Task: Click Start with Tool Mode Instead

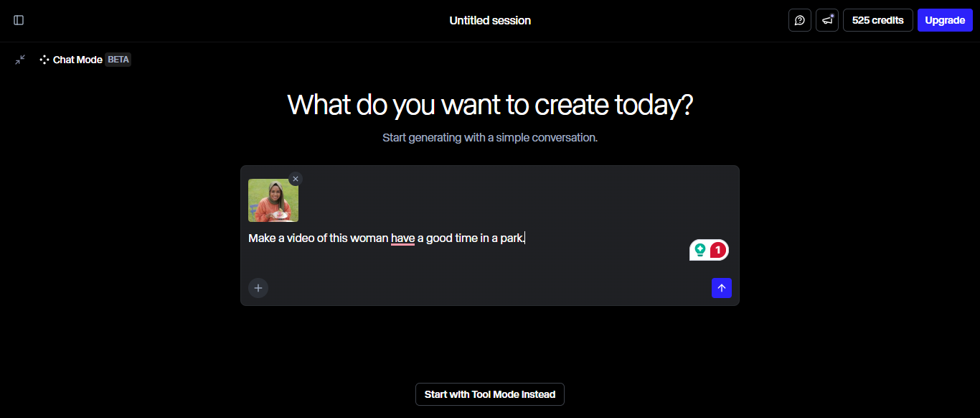Action: click(490, 394)
